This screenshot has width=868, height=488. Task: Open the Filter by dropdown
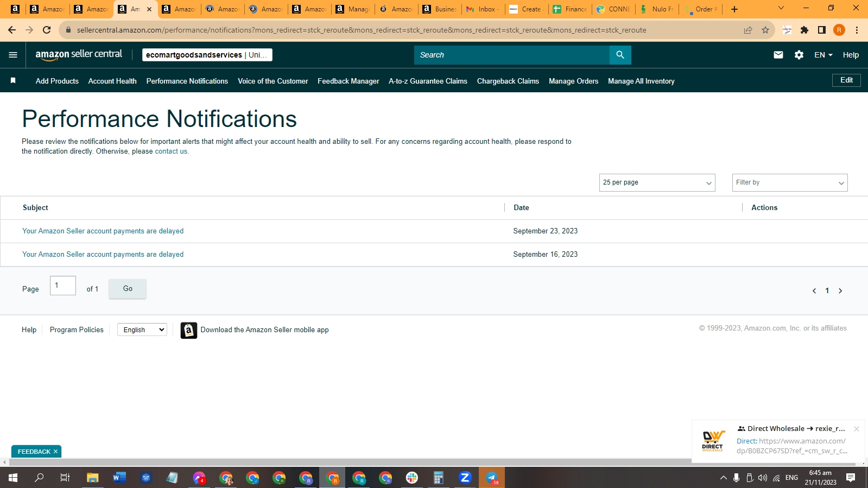tap(789, 182)
